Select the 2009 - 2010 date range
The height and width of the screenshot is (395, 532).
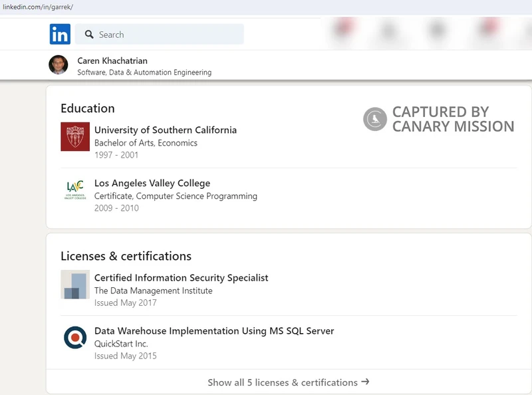tap(116, 208)
